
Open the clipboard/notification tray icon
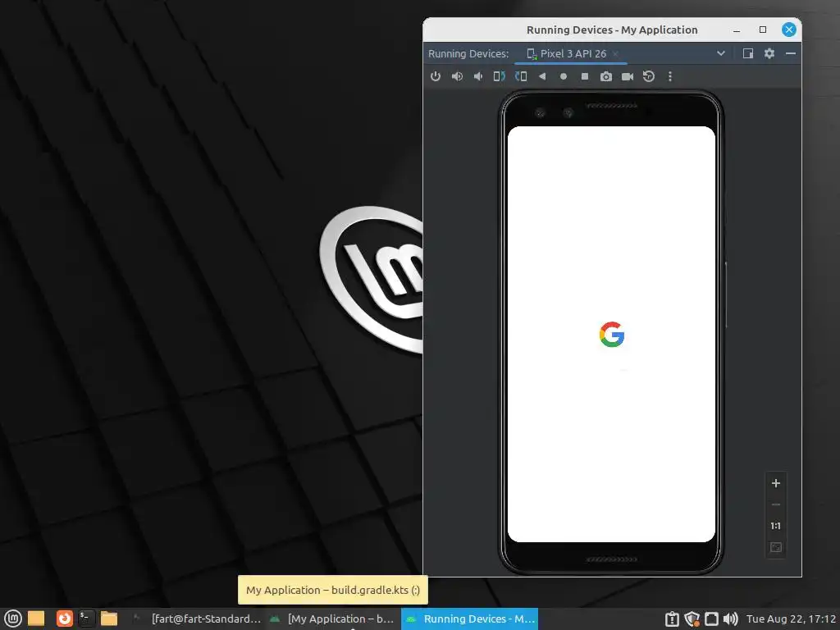click(672, 619)
